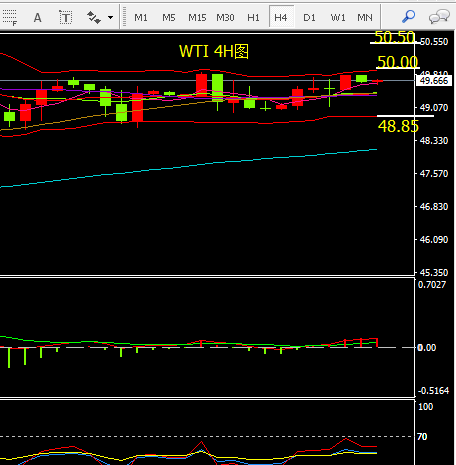Viewport: 456px width, 465px height.
Task: Select the 50.00 price label
Action: point(397,62)
